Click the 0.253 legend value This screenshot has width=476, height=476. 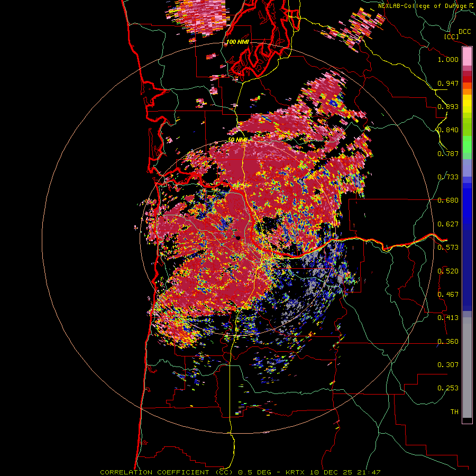448,388
